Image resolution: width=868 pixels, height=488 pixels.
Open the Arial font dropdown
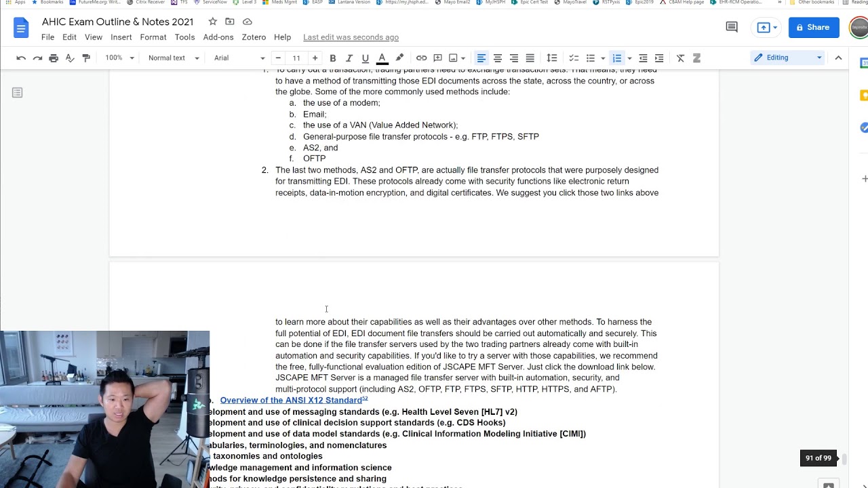239,58
